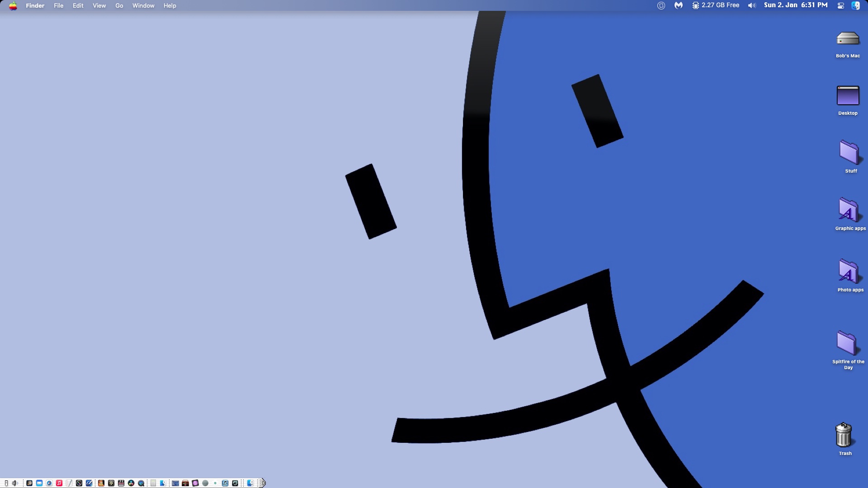Open Mail from the bottom strip
Viewport: 868px width, 488px height.
click(39, 483)
